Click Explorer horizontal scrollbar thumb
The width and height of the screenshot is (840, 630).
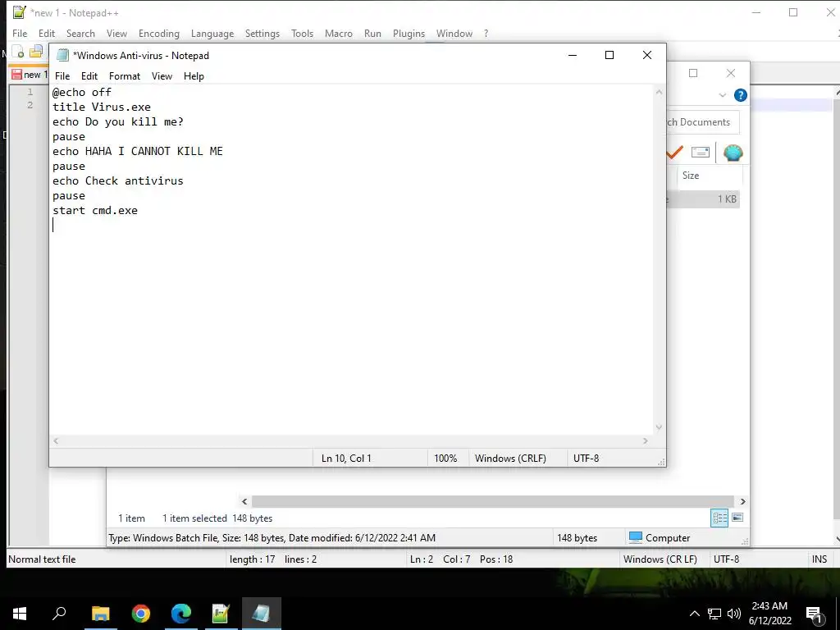(x=492, y=501)
